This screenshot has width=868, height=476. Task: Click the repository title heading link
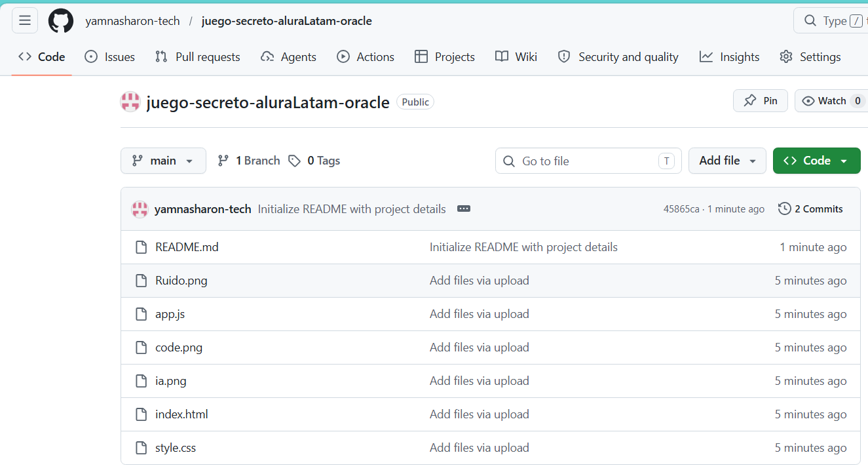(x=268, y=102)
